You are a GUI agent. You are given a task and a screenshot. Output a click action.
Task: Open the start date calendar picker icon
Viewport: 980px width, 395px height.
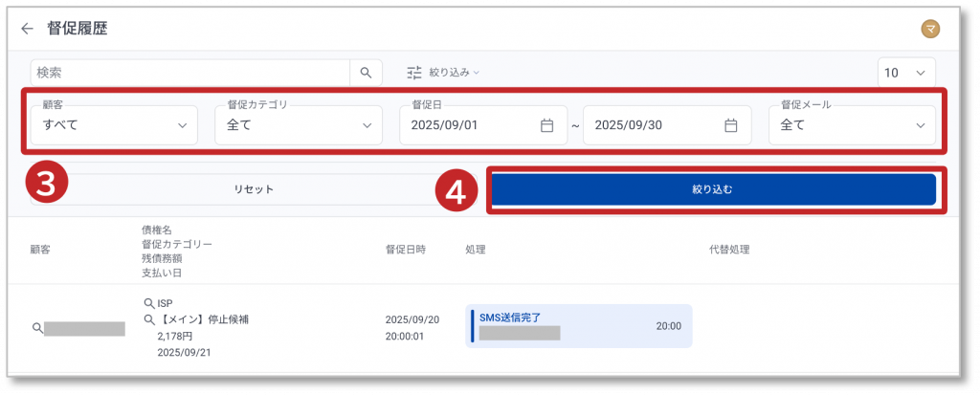546,125
